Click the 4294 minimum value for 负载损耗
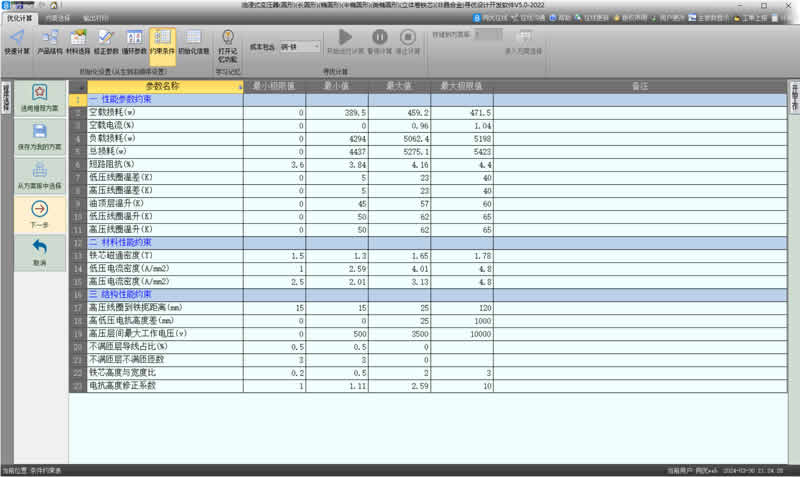The height and width of the screenshot is (477, 800). click(x=337, y=139)
